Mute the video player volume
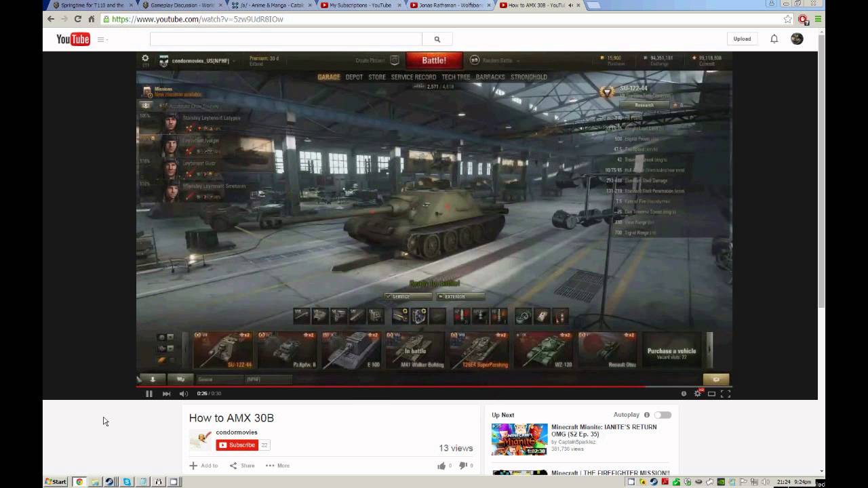This screenshot has width=868, height=488. pyautogui.click(x=184, y=394)
